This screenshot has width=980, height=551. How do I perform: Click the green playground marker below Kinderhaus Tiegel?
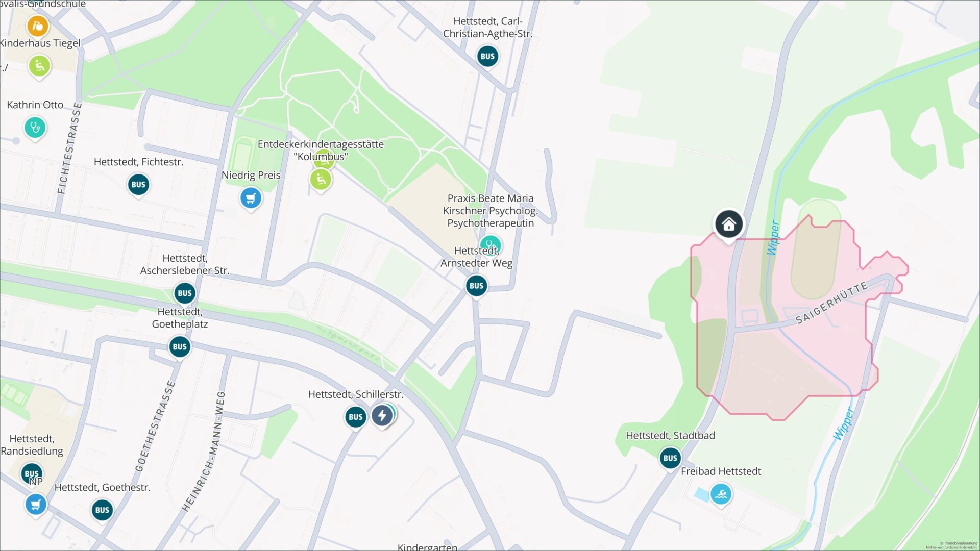pyautogui.click(x=39, y=66)
